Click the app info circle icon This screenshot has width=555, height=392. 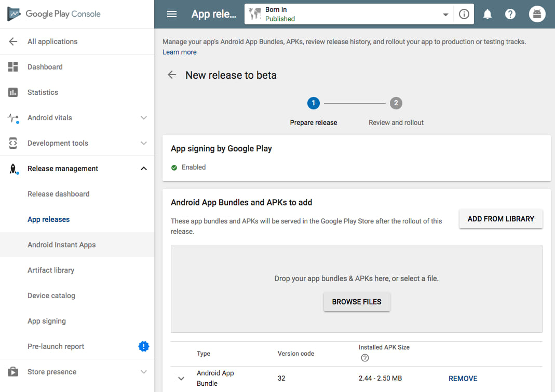click(464, 15)
